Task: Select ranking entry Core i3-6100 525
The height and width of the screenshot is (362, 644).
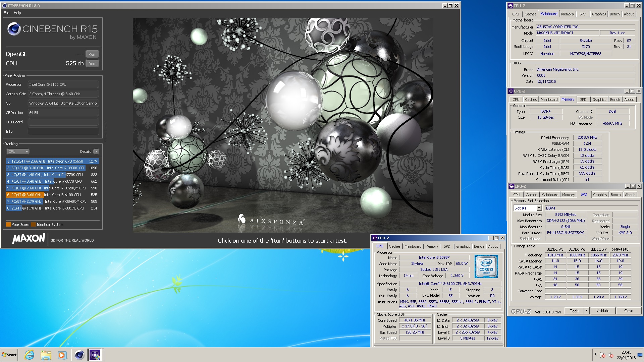Action: 52,195
